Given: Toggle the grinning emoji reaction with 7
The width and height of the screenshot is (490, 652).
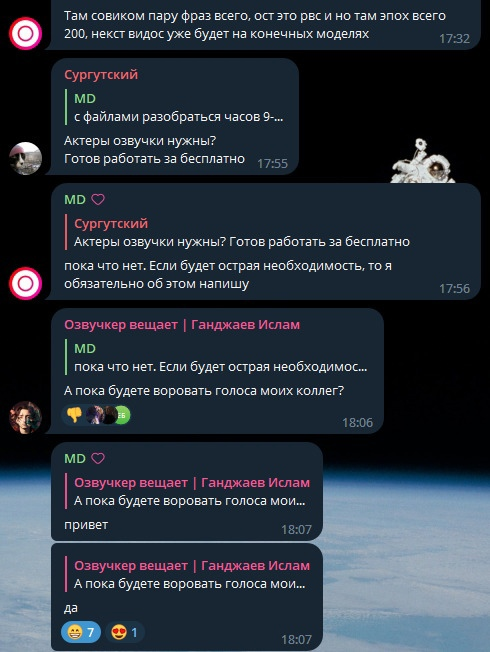Looking at the screenshot, I should 81,632.
